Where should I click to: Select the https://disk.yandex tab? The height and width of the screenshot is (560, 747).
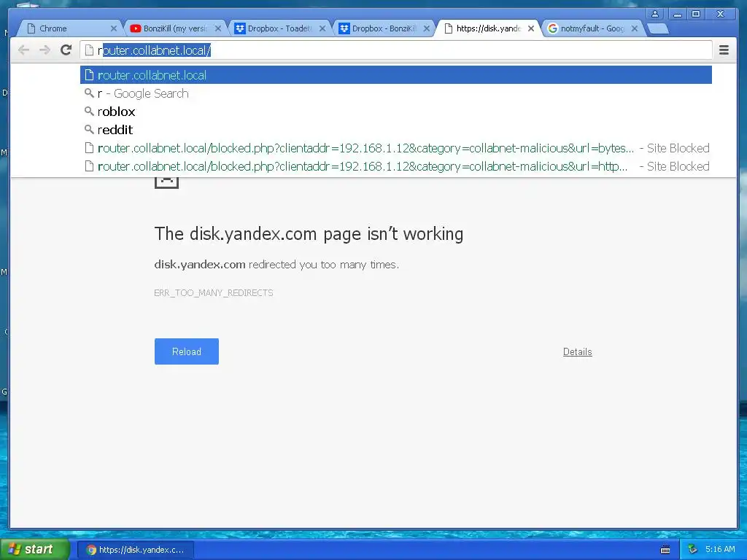pos(487,28)
